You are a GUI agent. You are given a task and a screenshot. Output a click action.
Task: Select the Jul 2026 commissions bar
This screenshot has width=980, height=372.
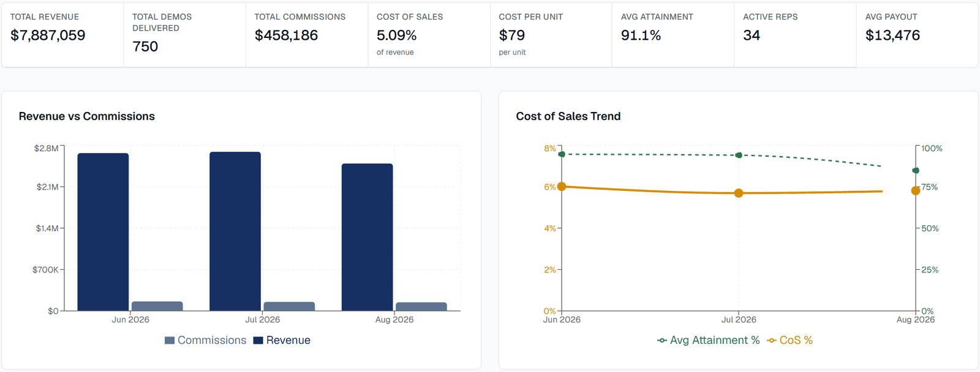click(289, 307)
